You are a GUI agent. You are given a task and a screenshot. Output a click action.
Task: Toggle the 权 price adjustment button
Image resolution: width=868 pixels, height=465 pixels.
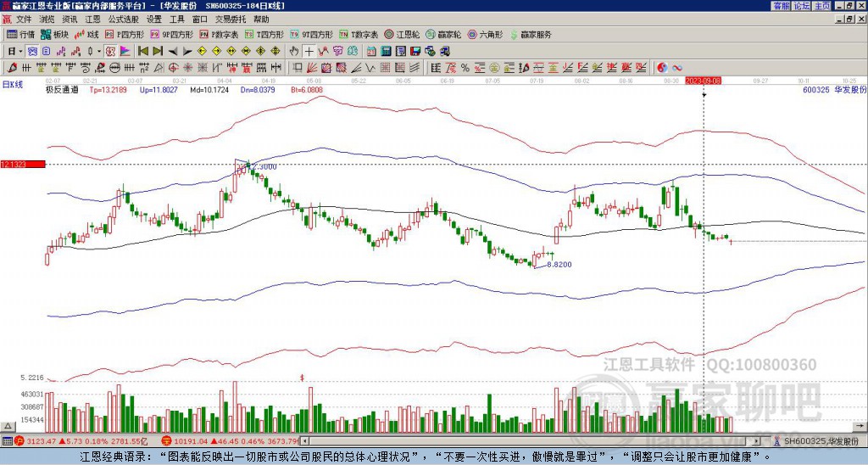point(110,52)
